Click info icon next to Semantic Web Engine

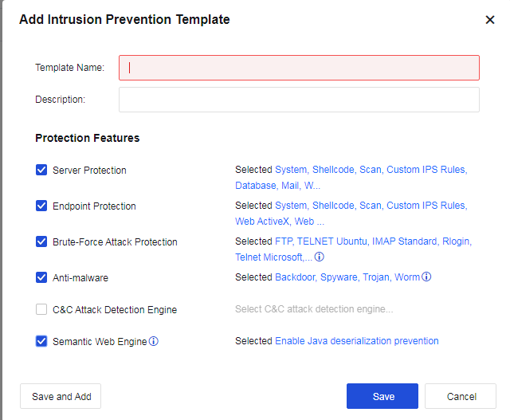tap(154, 341)
